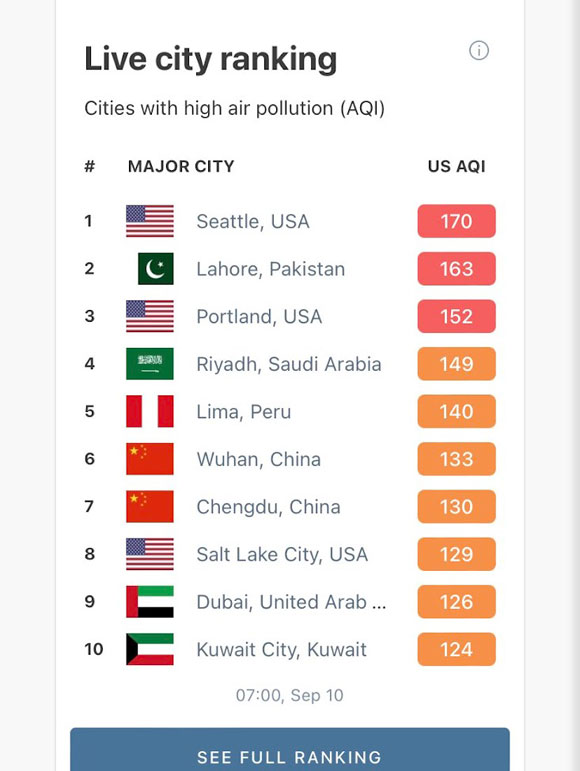The height and width of the screenshot is (771, 580).
Task: Click the Kuwait flag icon
Action: [x=150, y=649]
